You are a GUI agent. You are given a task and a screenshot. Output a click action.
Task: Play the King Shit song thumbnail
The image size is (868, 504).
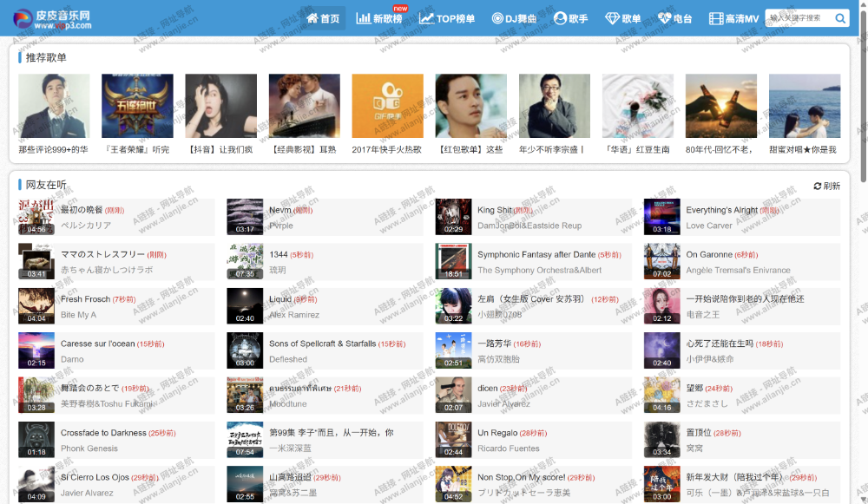453,216
